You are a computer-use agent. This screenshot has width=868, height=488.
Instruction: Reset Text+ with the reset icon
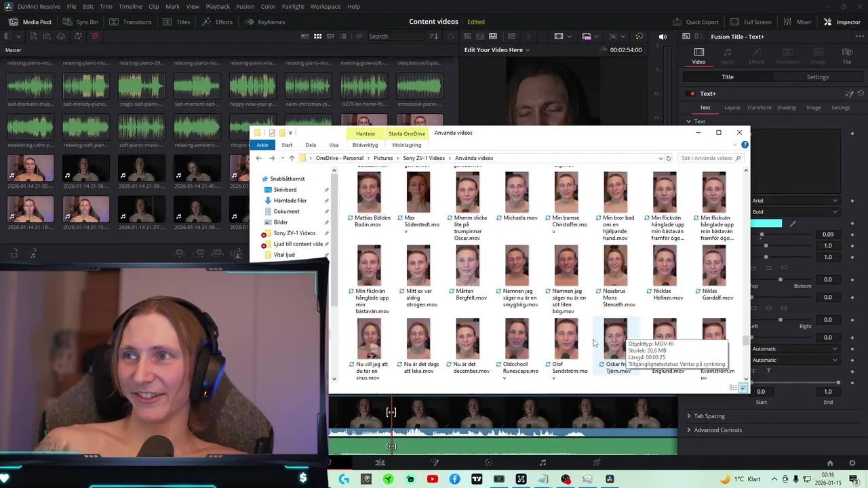coord(860,94)
